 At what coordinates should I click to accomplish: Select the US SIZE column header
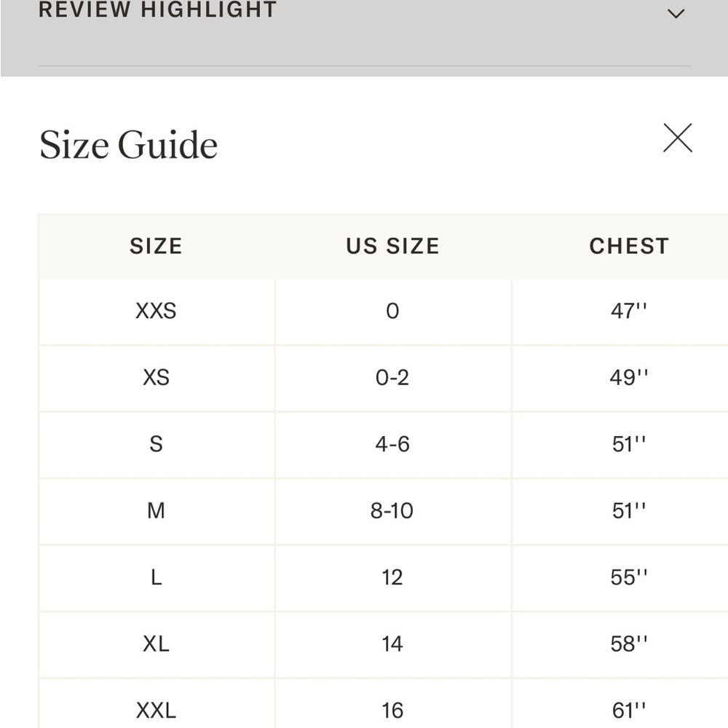pyautogui.click(x=393, y=246)
